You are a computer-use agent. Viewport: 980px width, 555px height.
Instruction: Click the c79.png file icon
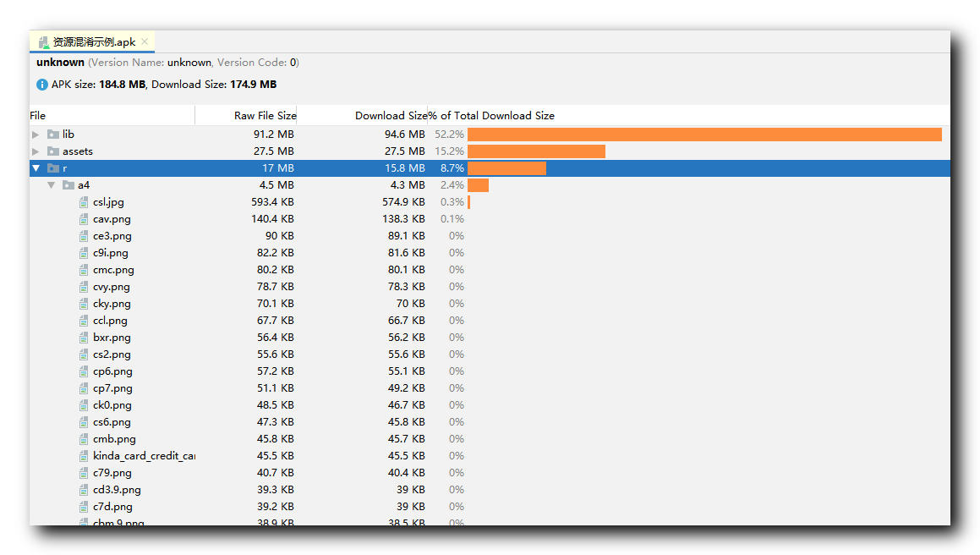[x=84, y=472]
